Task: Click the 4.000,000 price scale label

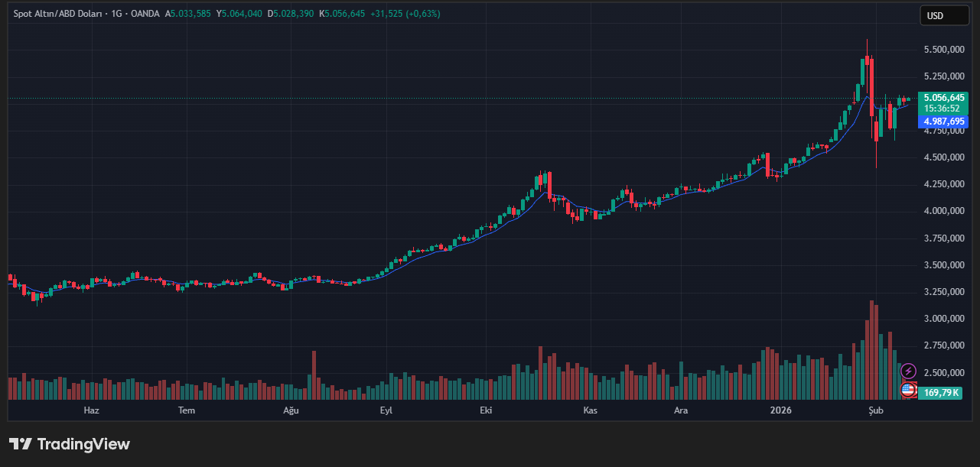Action: pyautogui.click(x=943, y=212)
